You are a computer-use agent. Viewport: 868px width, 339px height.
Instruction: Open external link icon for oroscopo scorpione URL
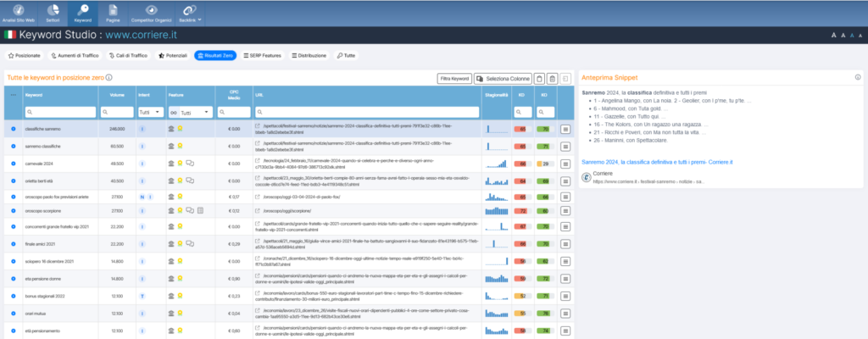point(258,211)
